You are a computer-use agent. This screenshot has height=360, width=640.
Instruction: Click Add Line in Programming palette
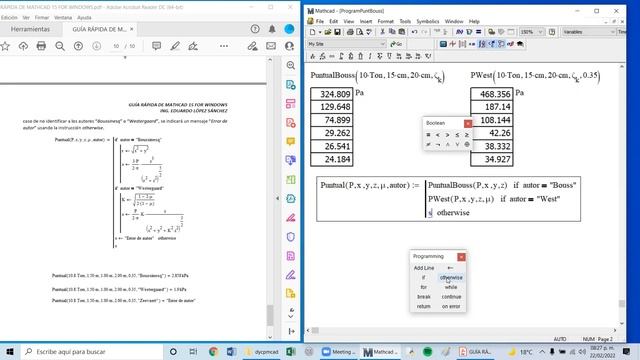click(424, 268)
